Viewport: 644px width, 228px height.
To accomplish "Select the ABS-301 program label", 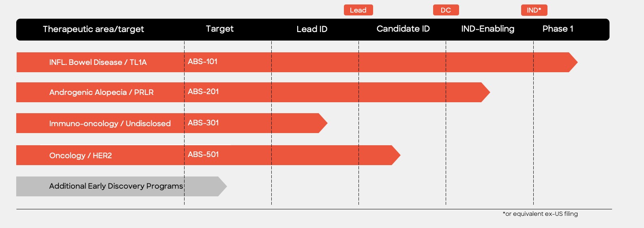I will click(x=203, y=123).
